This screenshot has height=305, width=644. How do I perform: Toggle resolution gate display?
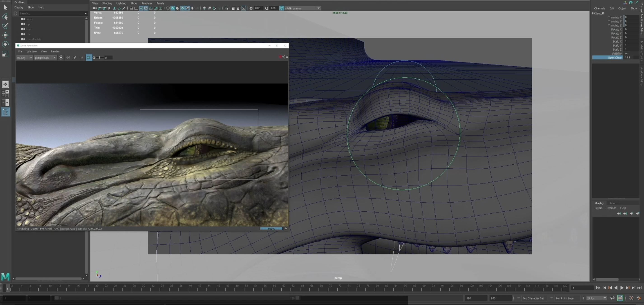point(141,8)
